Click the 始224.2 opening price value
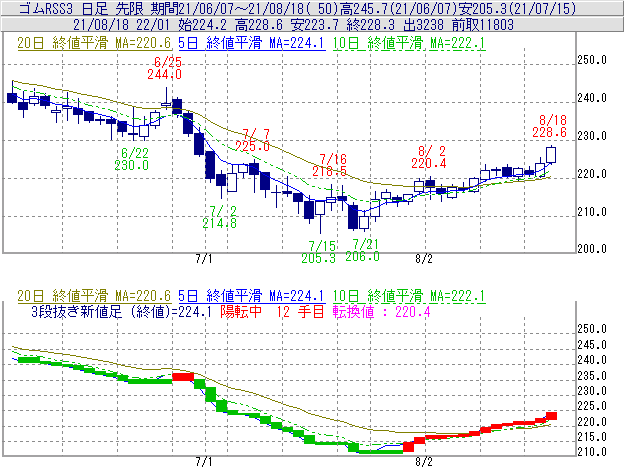624x475 pixels. pyautogui.click(x=202, y=25)
